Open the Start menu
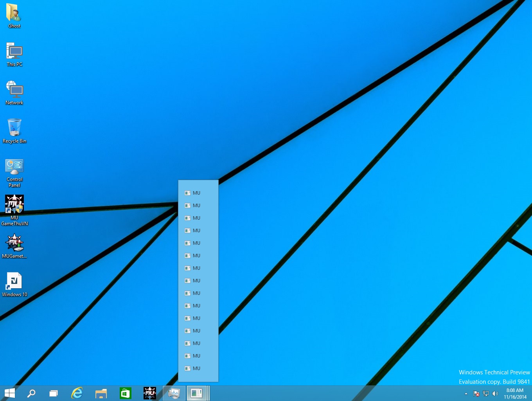Screen dimensions: 532x401 (9, 393)
